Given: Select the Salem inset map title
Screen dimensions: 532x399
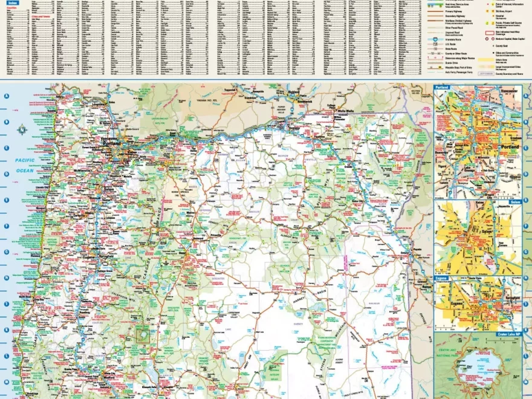Looking at the screenshot, I should [x=441, y=204].
